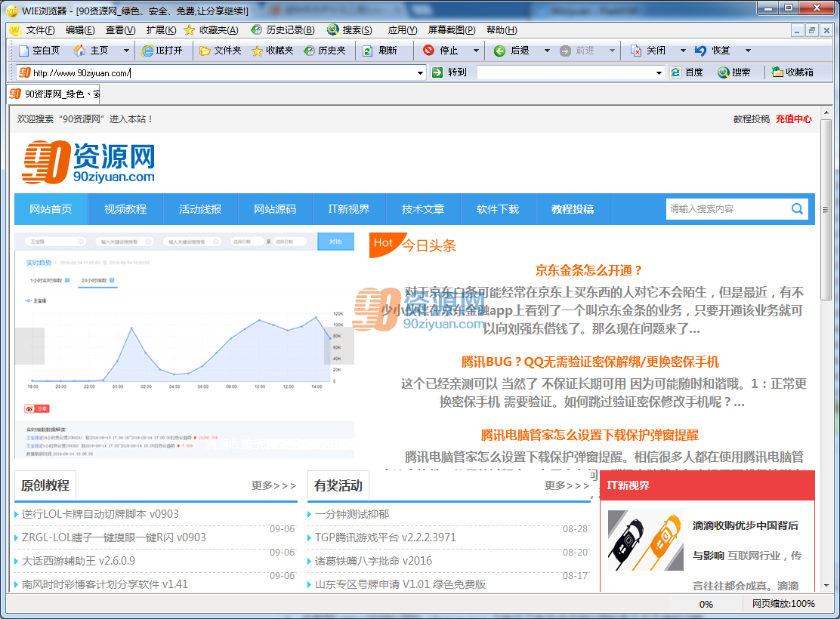Restore closed page icon
840x619 pixels.
700,51
